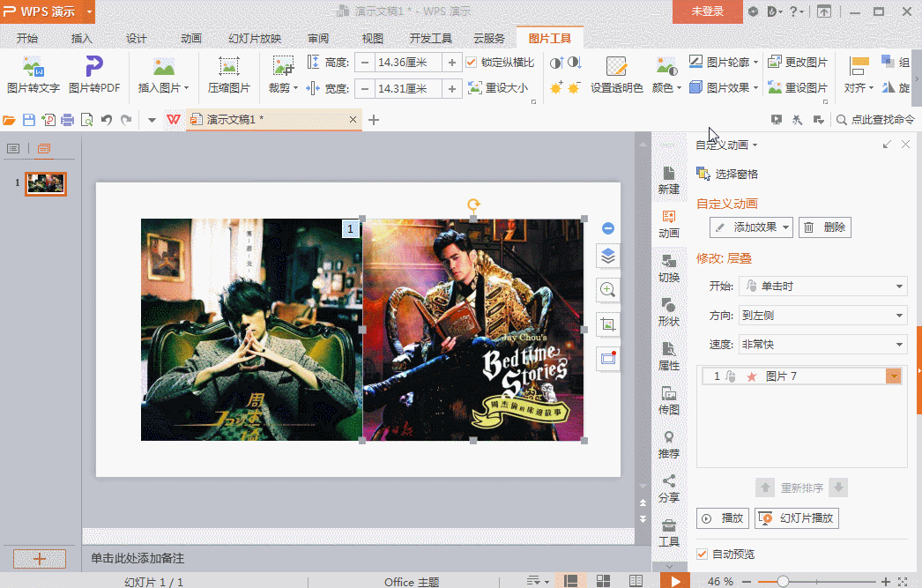
Task: Open the 设计 ribbon tab
Action: coord(137,38)
